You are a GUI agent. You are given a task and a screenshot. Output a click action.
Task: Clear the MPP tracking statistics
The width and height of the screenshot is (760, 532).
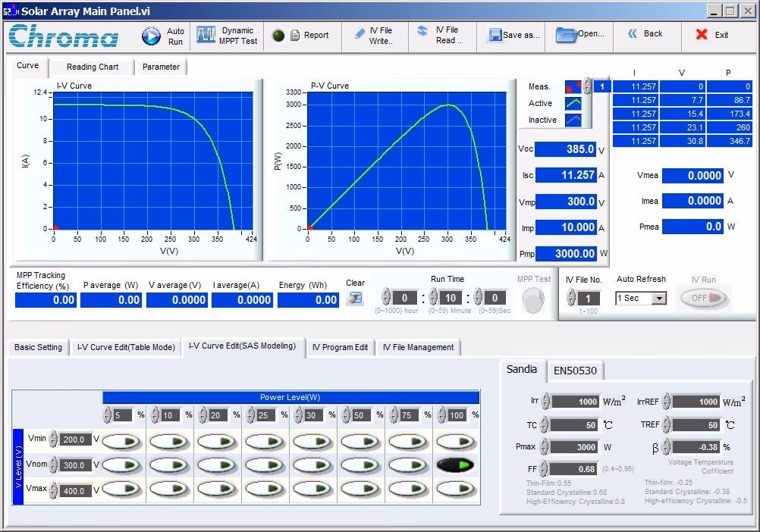[x=354, y=299]
